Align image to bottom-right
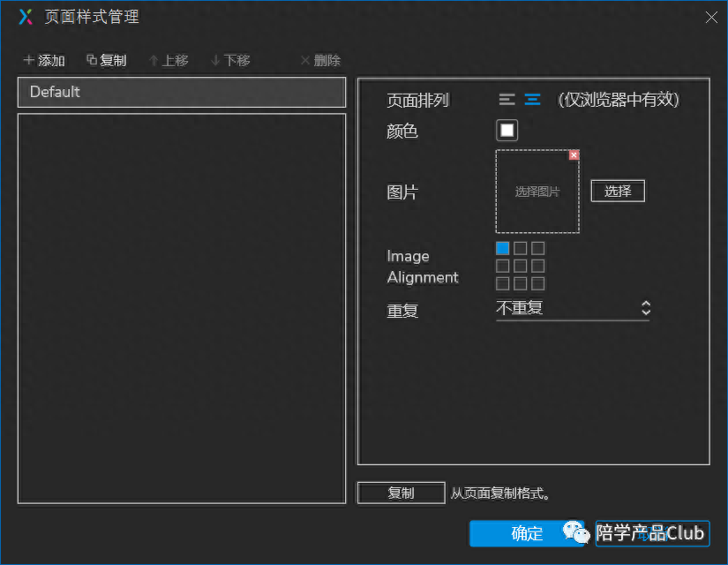Image resolution: width=728 pixels, height=565 pixels. (537, 283)
